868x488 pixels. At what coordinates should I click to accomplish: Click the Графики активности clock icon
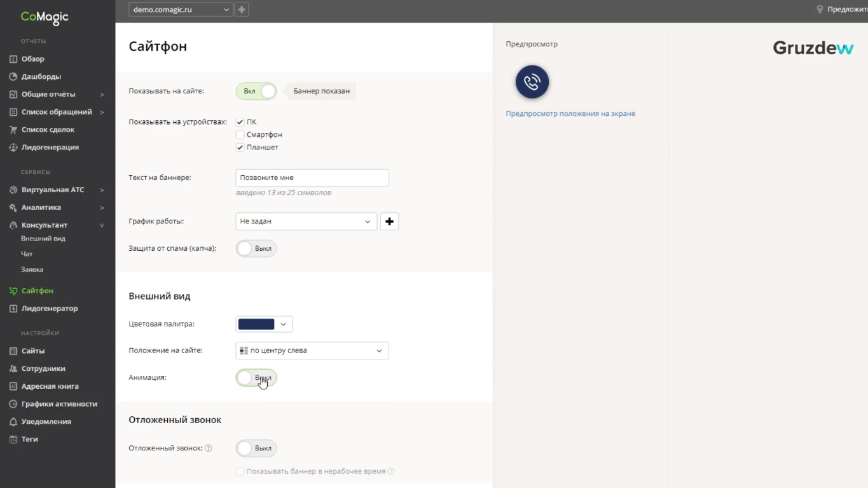pos(13,404)
